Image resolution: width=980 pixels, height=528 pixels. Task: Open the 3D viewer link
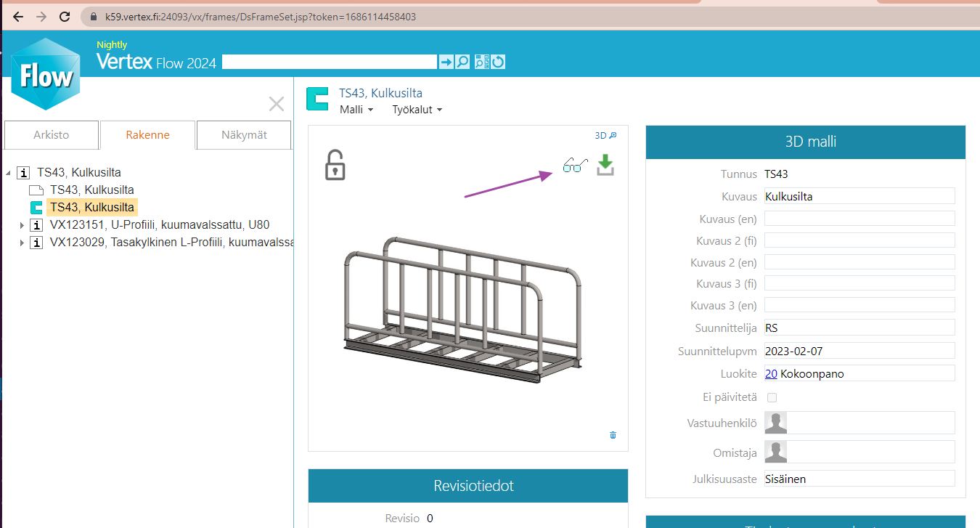605,135
